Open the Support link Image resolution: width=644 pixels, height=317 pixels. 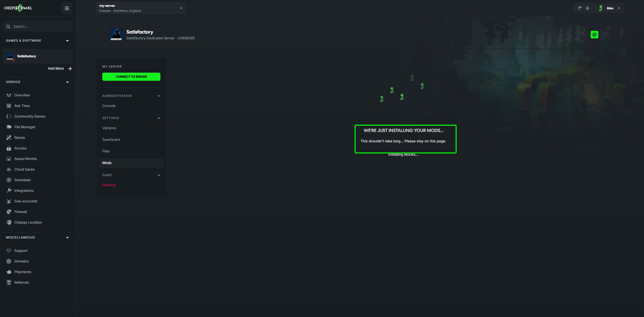click(21, 251)
